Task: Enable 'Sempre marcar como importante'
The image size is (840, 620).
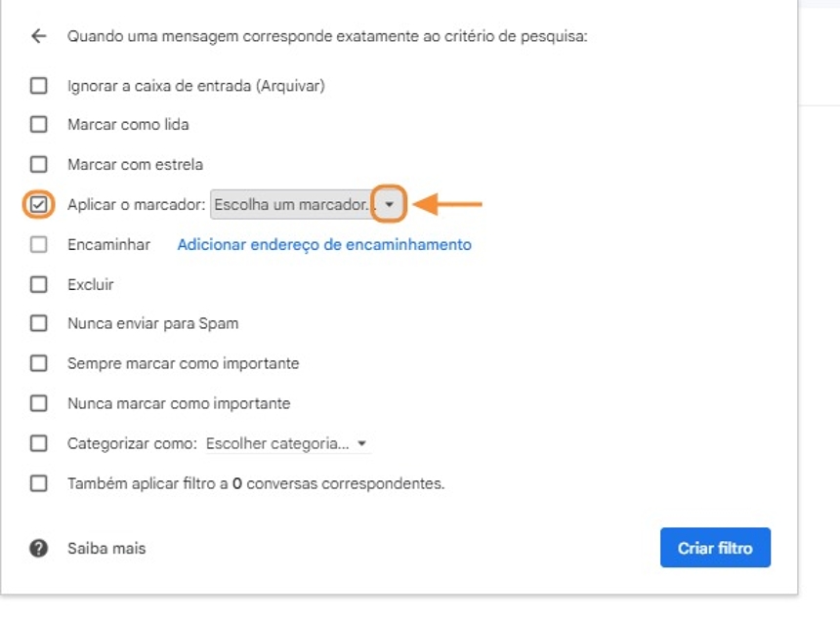Action: coord(38,363)
